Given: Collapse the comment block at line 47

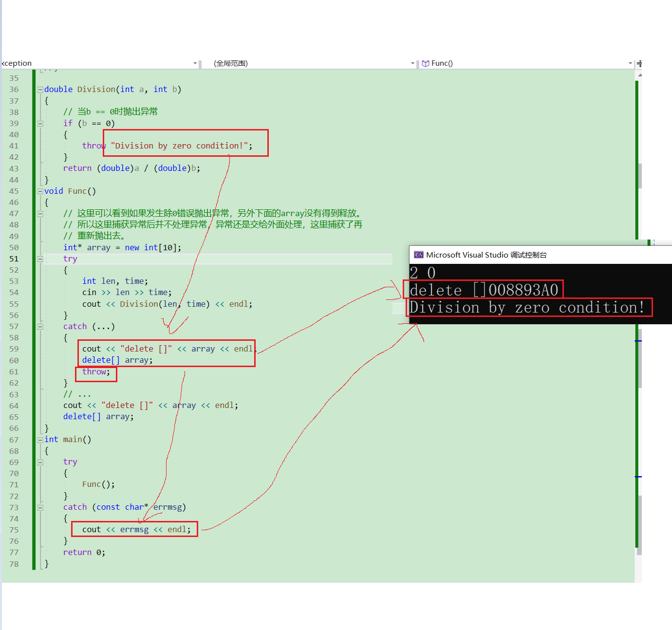Looking at the screenshot, I should coord(40,214).
